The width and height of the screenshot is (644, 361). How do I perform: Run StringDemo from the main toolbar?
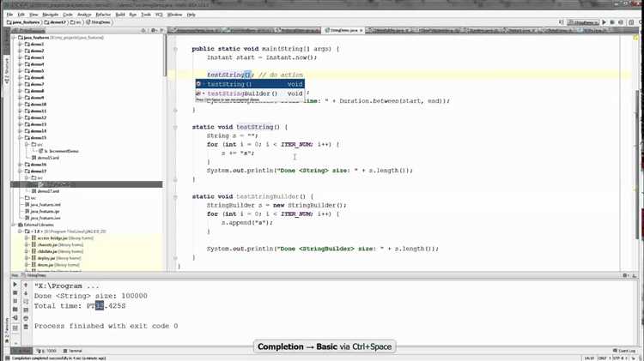click(604, 22)
